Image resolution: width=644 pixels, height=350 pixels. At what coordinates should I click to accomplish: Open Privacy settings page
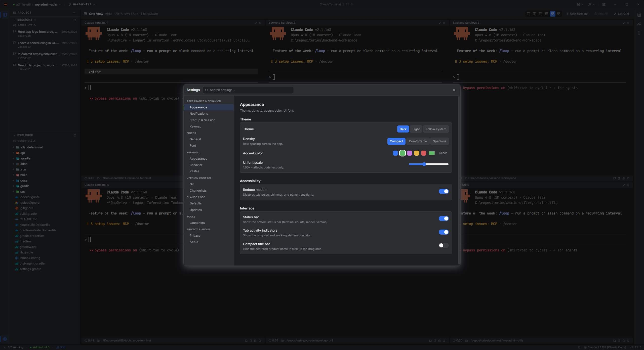tap(209, 236)
